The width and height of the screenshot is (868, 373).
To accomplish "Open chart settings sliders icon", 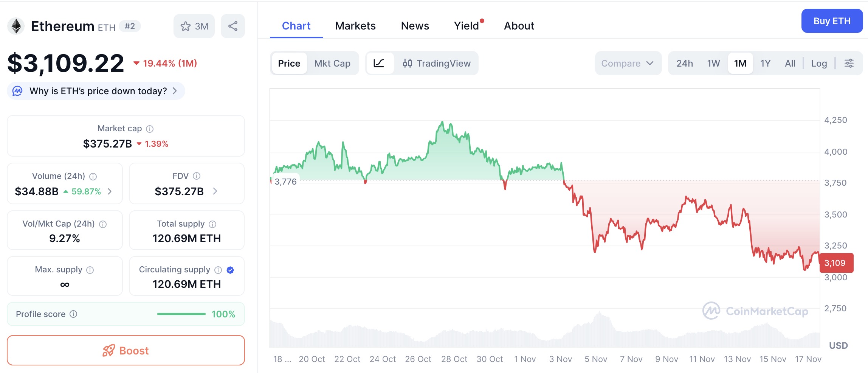I will 849,63.
